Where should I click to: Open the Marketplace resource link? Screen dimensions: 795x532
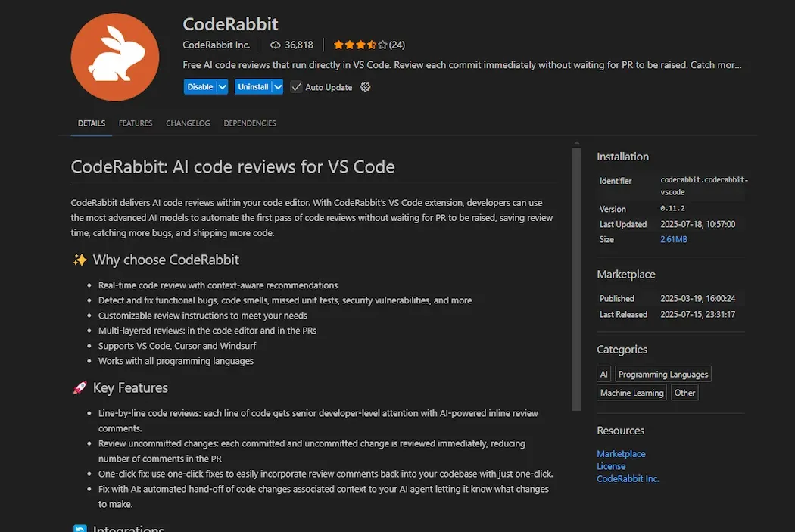[x=621, y=454]
